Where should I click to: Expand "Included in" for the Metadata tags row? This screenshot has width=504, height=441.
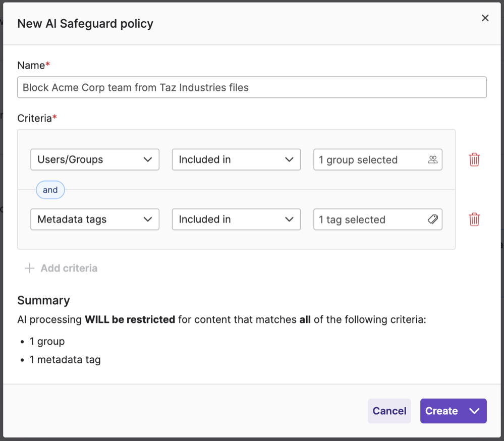tap(236, 219)
